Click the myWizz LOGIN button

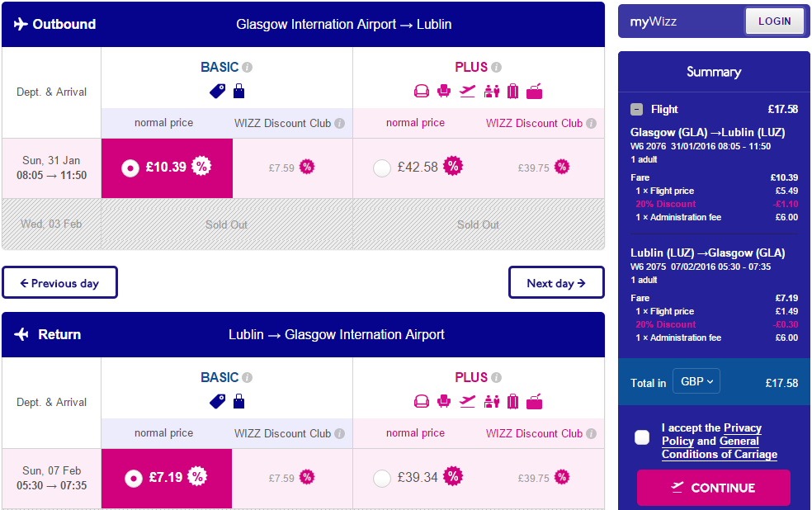pos(775,21)
